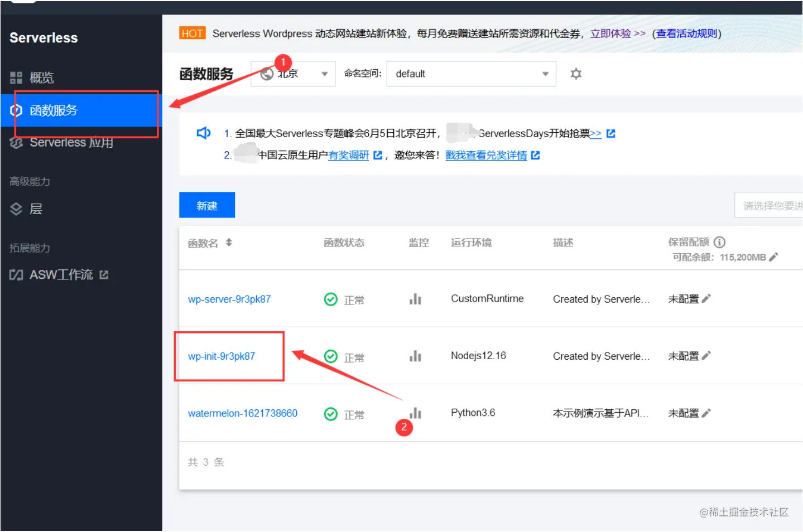The height and width of the screenshot is (532, 803).
Task: Click external icon after 兑奖详情 link
Action: pos(535,155)
